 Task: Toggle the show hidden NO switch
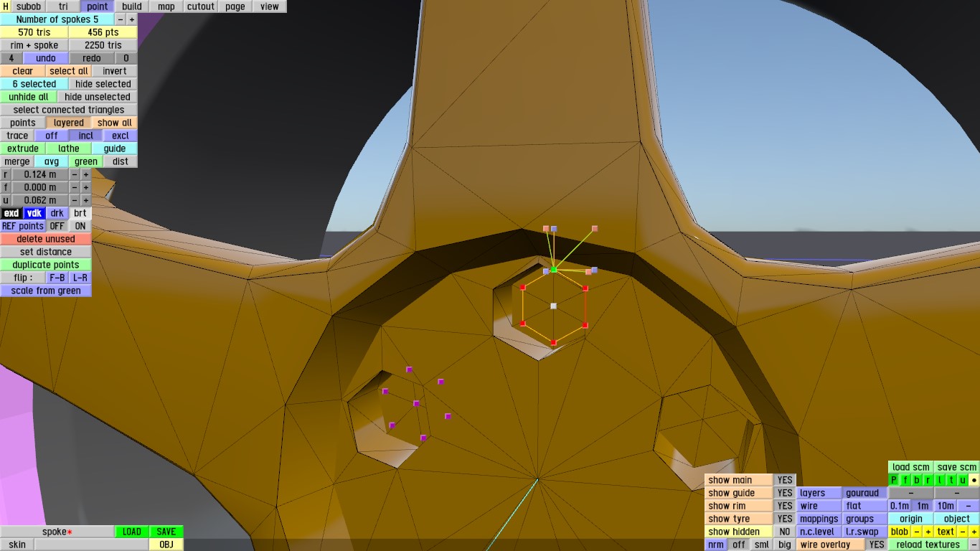[785, 532]
